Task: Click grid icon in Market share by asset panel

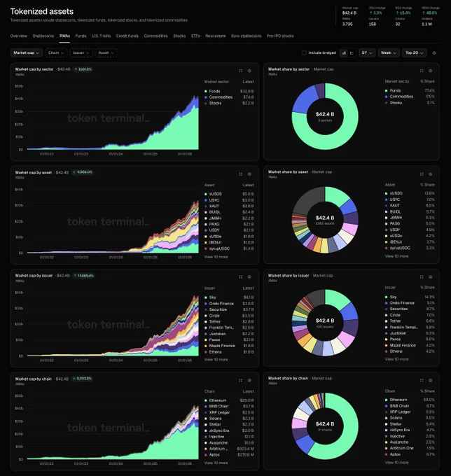Action: pos(422,174)
